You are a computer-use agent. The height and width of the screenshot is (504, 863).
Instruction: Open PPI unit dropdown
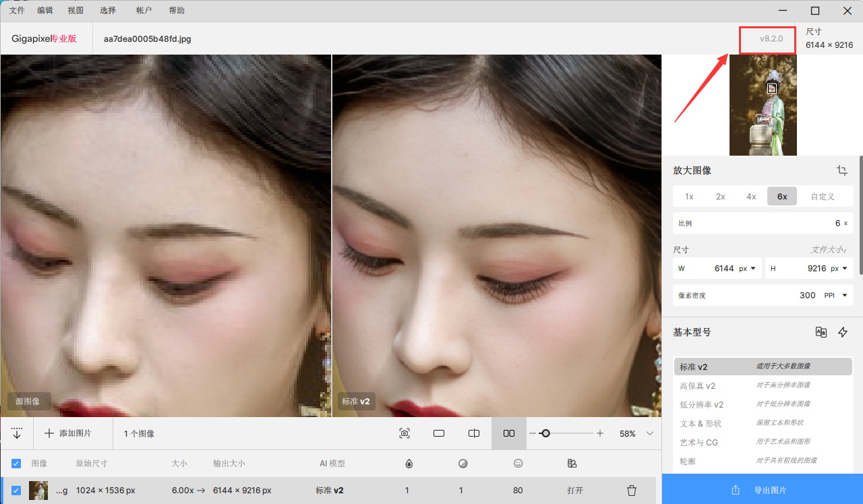835,295
